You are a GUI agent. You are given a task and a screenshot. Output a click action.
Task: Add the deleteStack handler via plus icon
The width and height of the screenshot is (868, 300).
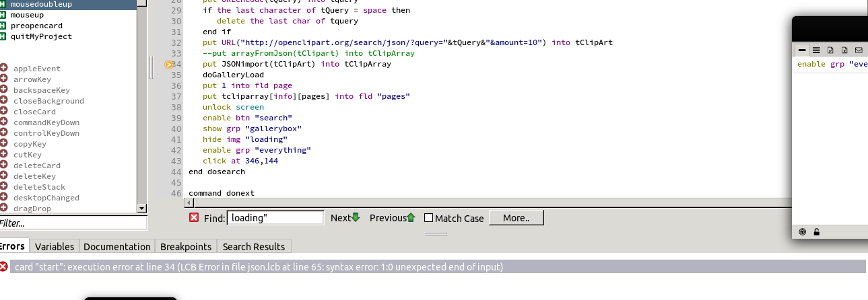point(4,187)
